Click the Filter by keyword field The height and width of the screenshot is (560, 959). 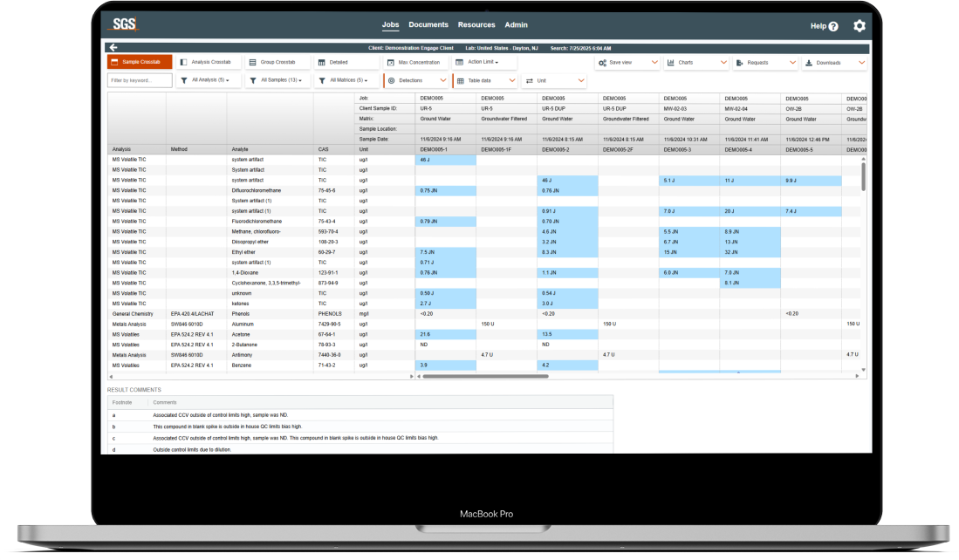tap(140, 80)
